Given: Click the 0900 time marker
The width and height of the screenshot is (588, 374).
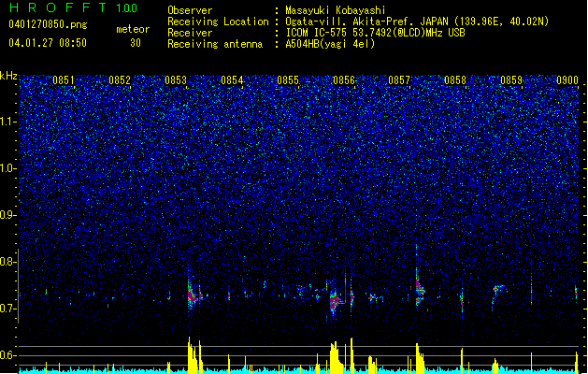Looking at the screenshot, I should tap(567, 79).
